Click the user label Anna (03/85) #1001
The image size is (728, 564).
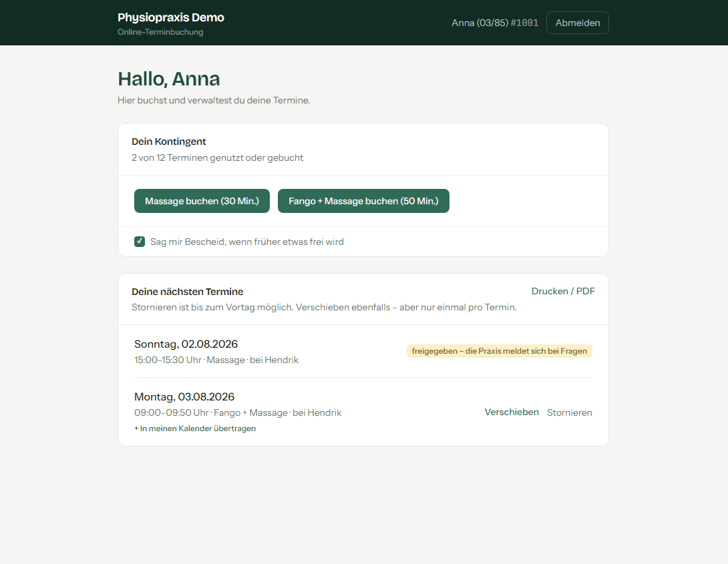[x=495, y=23]
